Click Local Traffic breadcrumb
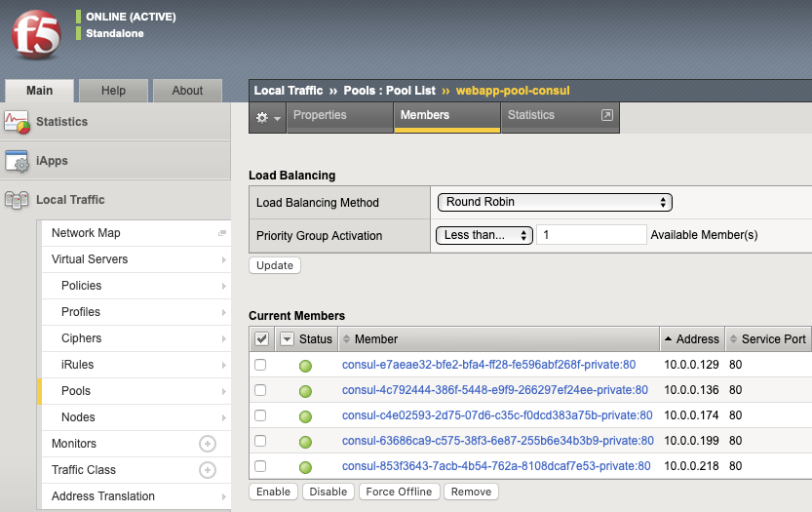 288,91
